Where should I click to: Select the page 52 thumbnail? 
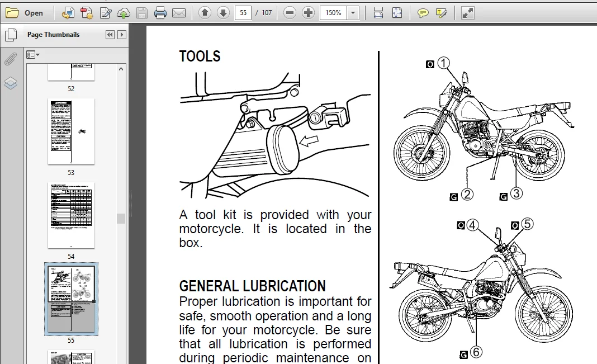tap(71, 72)
